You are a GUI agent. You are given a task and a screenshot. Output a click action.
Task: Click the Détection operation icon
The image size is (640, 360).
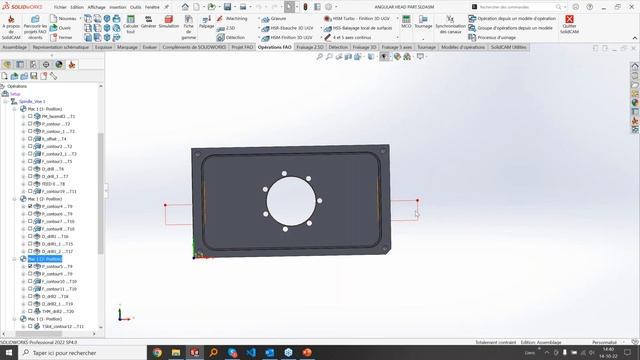pyautogui.click(x=220, y=38)
